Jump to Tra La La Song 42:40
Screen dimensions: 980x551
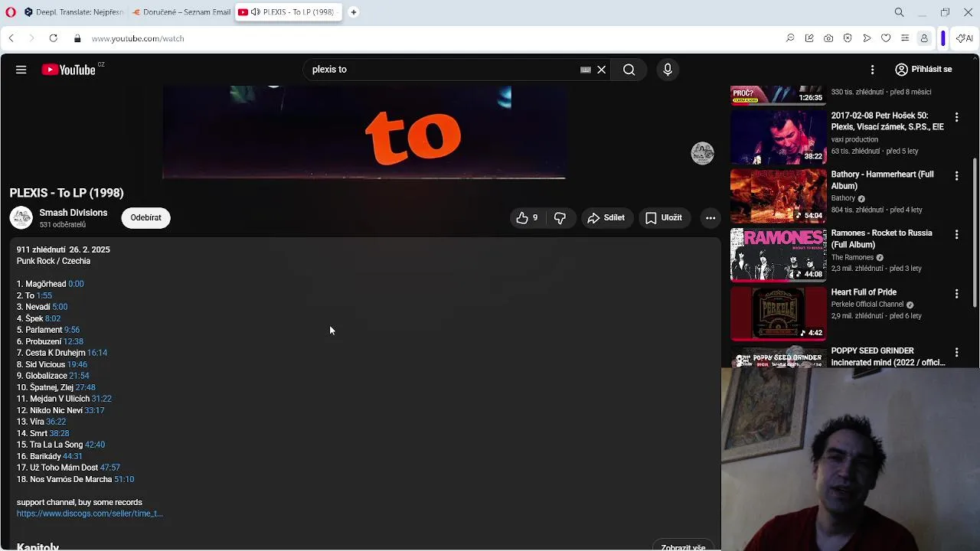click(95, 445)
